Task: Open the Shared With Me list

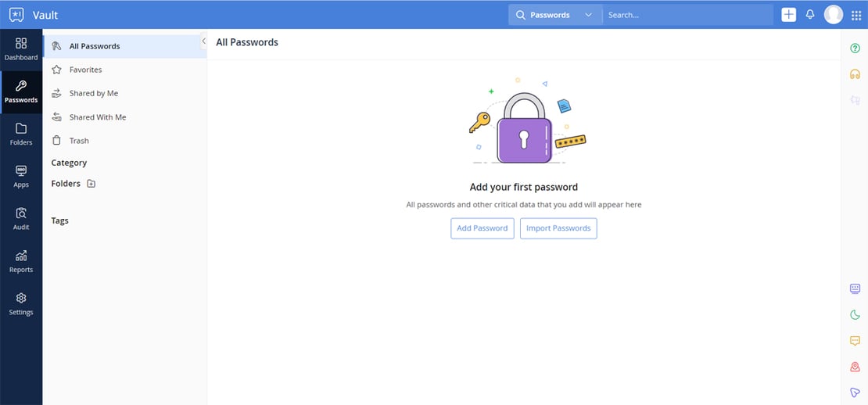Action: (97, 117)
